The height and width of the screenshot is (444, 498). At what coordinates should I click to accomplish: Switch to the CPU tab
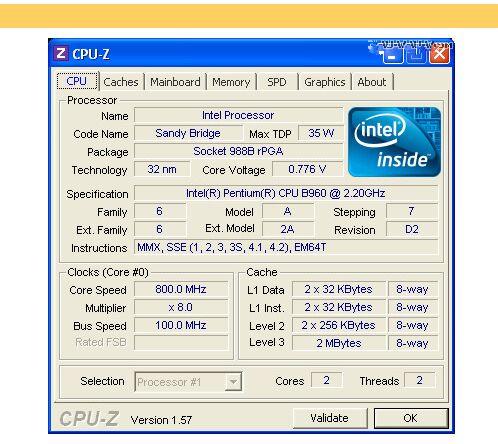coord(77,81)
